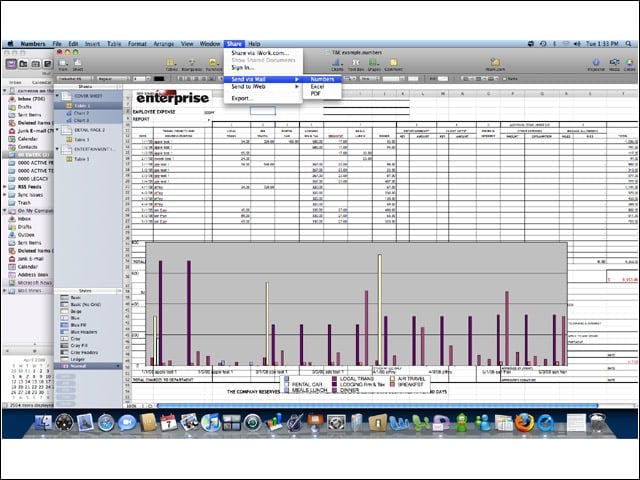This screenshot has width=640, height=480.
Task: Open iTunes from the Dock
Action: coord(210,423)
